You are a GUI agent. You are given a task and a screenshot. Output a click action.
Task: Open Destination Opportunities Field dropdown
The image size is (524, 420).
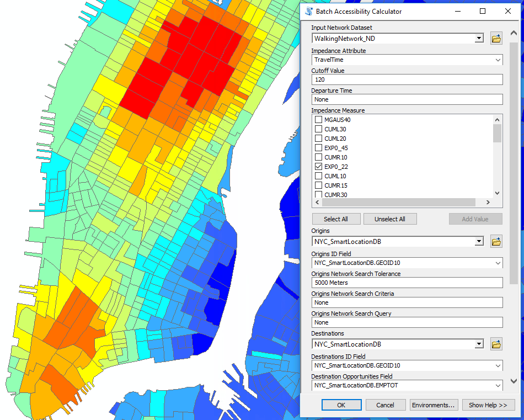(x=498, y=385)
